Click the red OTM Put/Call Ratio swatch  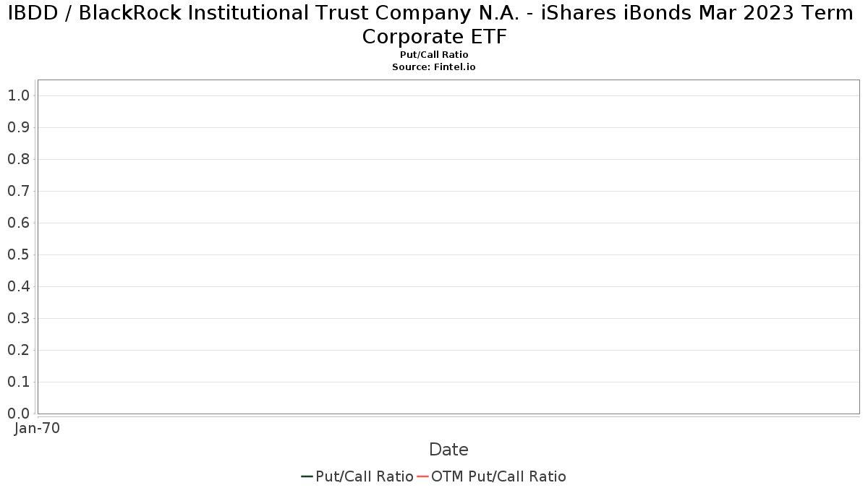423,476
